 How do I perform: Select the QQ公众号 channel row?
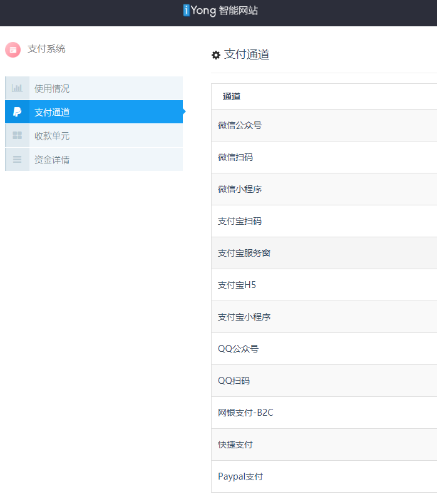point(324,349)
